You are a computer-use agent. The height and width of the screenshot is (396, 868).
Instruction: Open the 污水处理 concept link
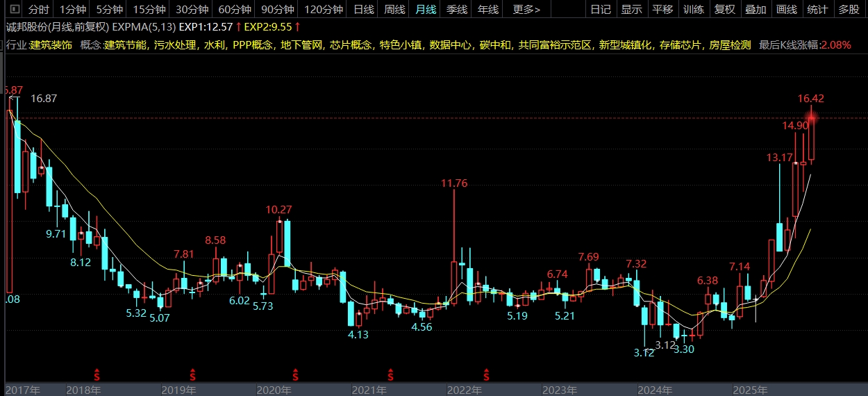(x=174, y=44)
